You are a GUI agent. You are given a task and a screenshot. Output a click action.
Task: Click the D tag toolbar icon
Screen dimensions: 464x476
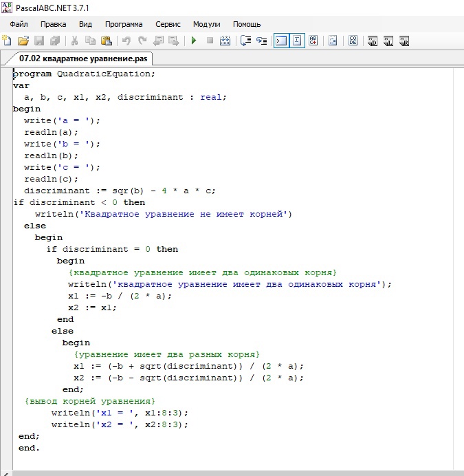pyautogui.click(x=373, y=41)
